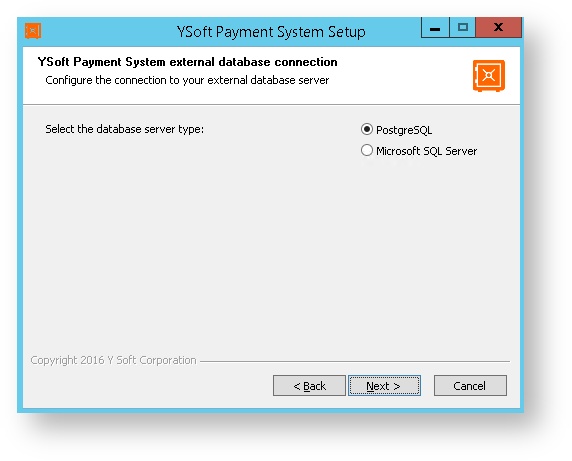This screenshot has height=461, width=572.
Task: Click the large orange safe logo in header
Action: click(x=489, y=75)
